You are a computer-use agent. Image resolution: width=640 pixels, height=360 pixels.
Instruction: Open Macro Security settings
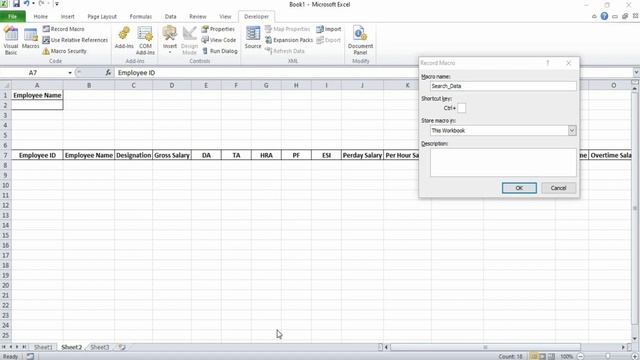pos(64,51)
